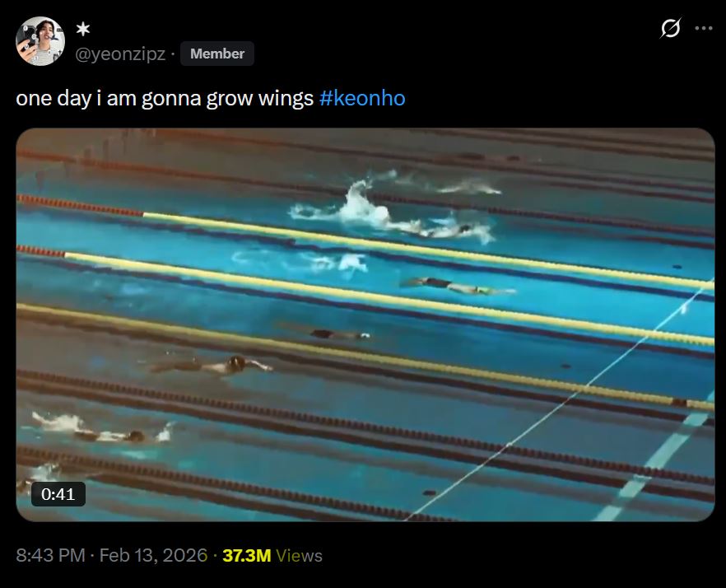Click the 0:41 duration badge
The image size is (726, 588).
point(58,494)
